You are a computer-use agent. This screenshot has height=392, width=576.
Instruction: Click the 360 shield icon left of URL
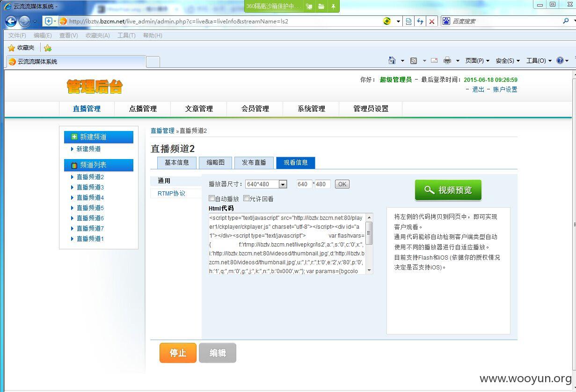point(48,21)
